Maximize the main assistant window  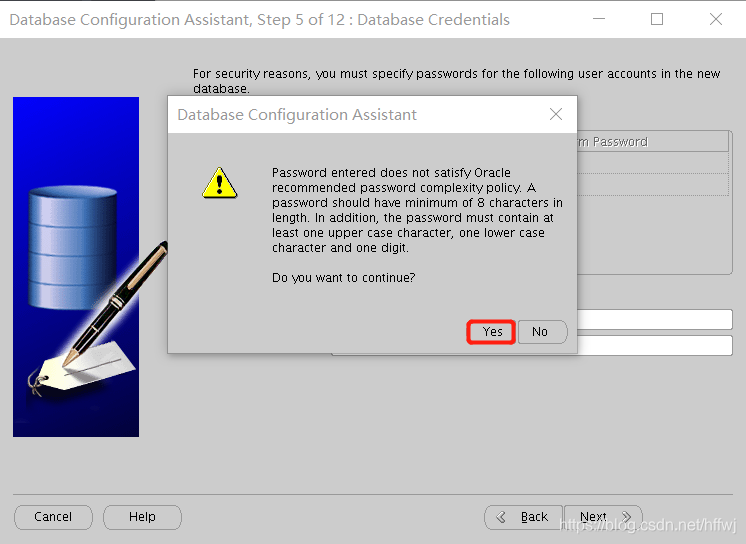[x=657, y=19]
